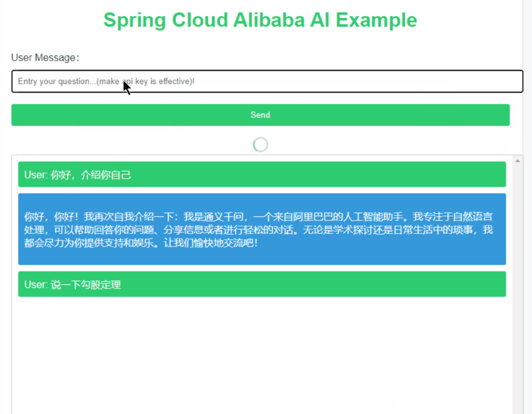Select the Spring Cloud Alibaba AI Example heading
532x414 pixels.
[260, 20]
